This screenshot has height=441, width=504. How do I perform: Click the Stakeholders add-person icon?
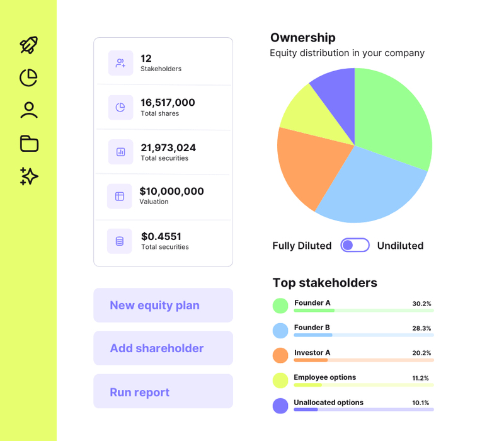[120, 62]
